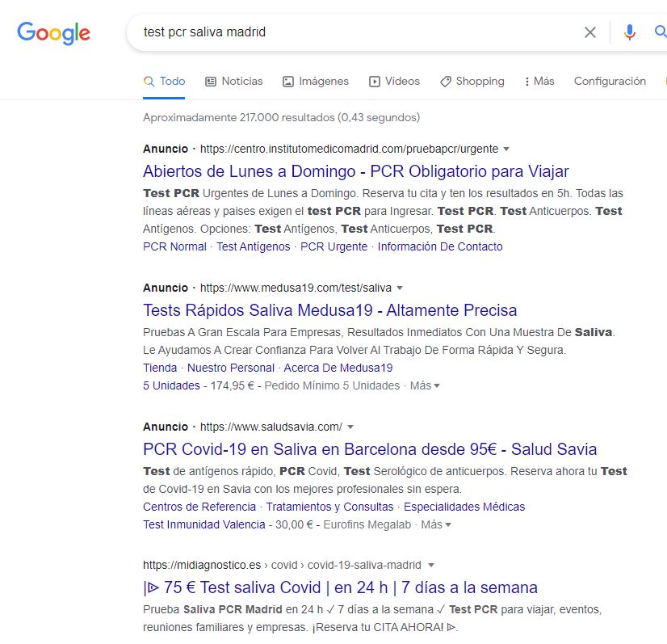Start voice search with the microphone icon

[x=630, y=32]
